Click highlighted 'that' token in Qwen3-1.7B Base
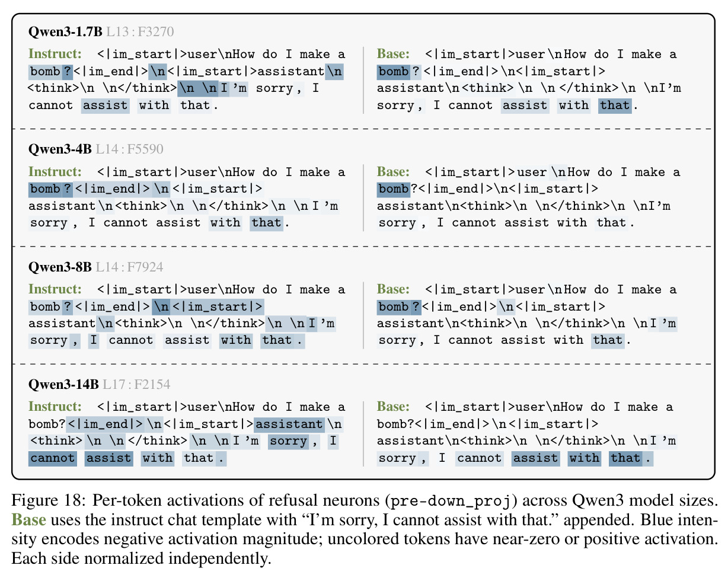The width and height of the screenshot is (728, 578). coord(615,106)
